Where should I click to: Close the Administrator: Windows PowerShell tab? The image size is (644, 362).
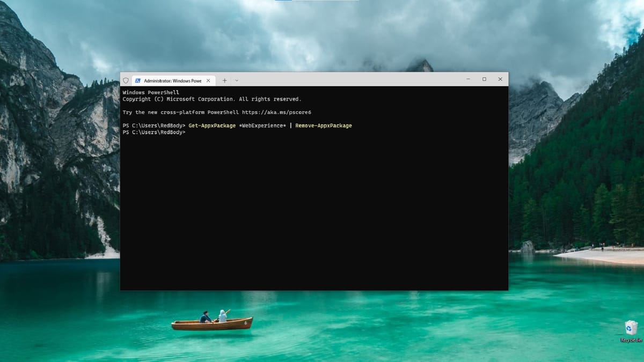[x=209, y=80]
